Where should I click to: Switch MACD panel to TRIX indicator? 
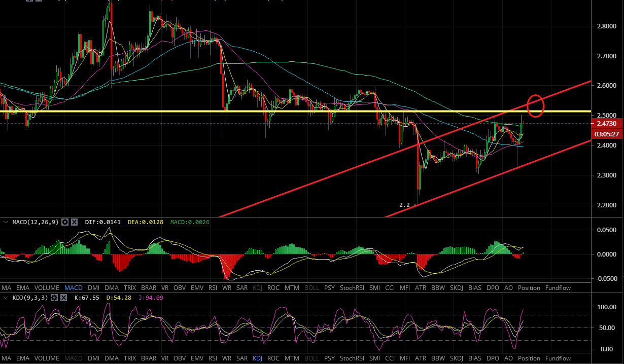(x=130, y=287)
